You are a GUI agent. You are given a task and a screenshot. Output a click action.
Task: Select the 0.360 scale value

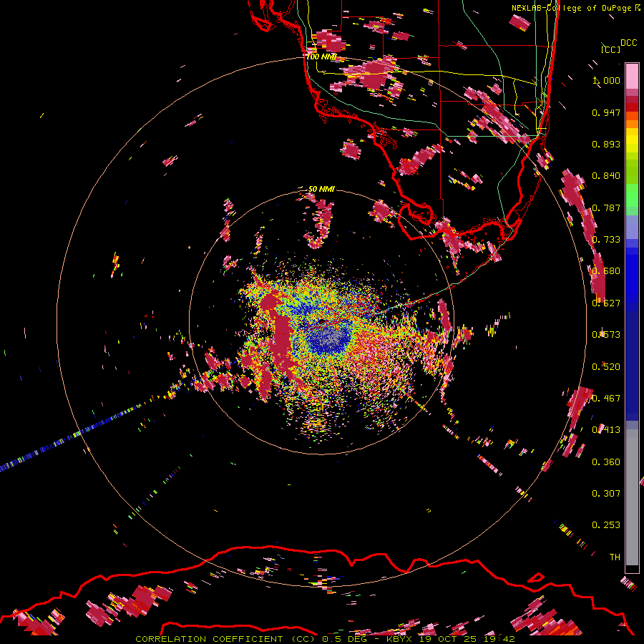click(606, 462)
